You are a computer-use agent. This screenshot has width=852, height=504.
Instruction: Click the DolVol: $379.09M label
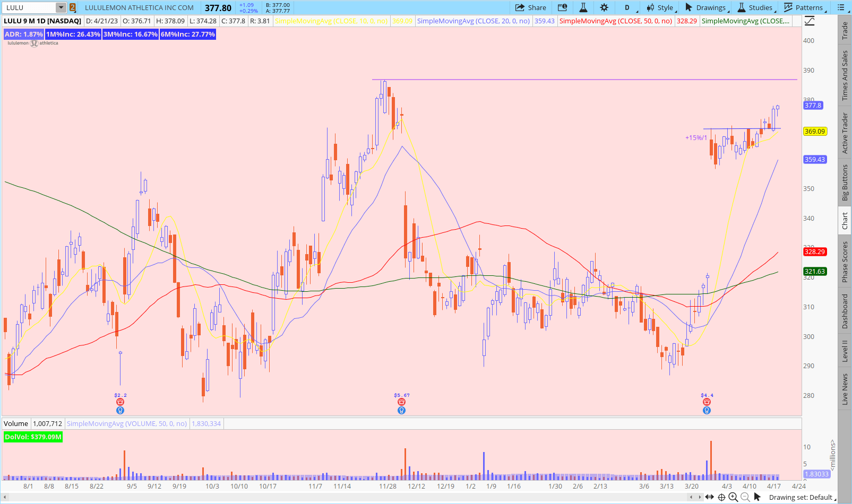point(33,437)
